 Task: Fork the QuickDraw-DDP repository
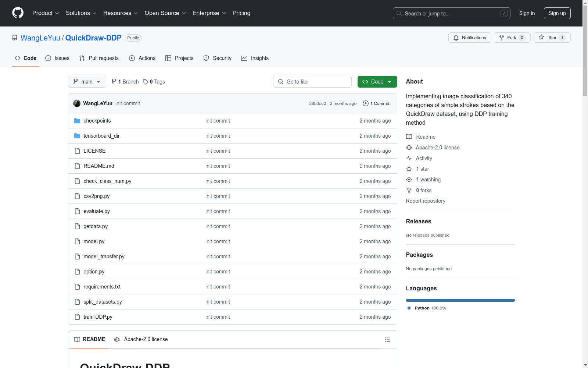tap(512, 38)
